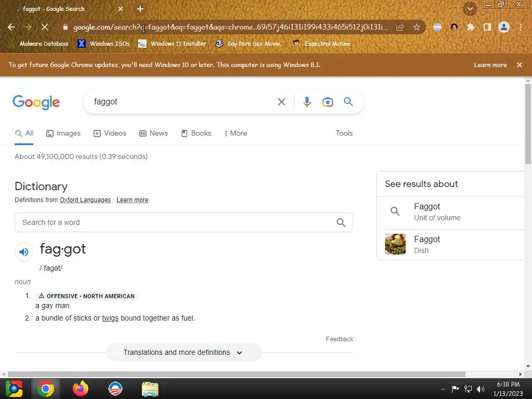
Task: Open the Action Center flag icon
Action: [x=455, y=389]
